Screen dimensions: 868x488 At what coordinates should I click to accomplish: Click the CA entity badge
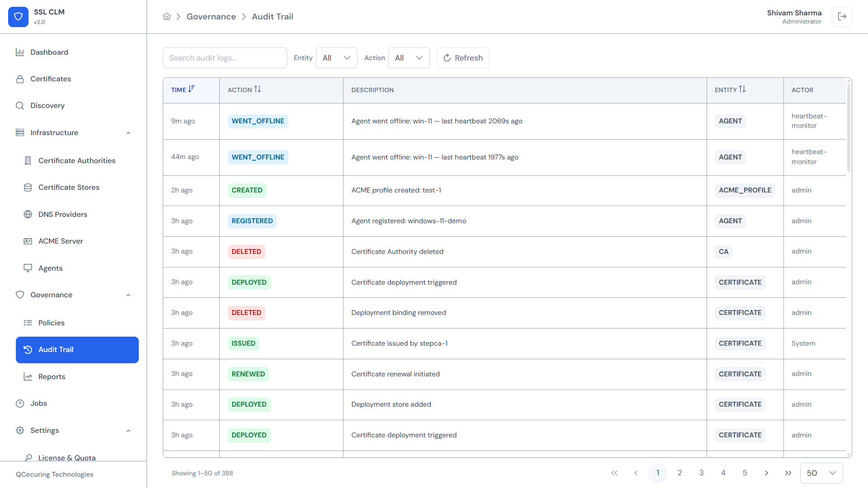click(724, 252)
